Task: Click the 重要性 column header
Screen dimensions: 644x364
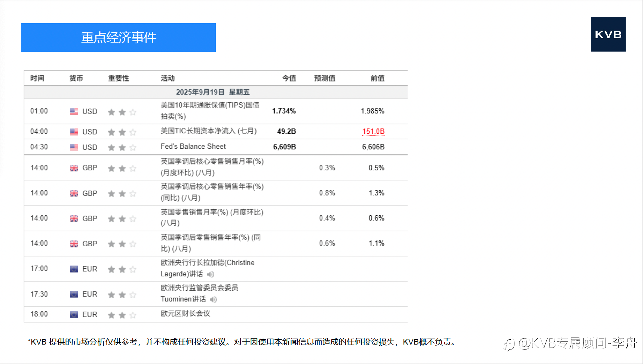Action: [x=119, y=78]
